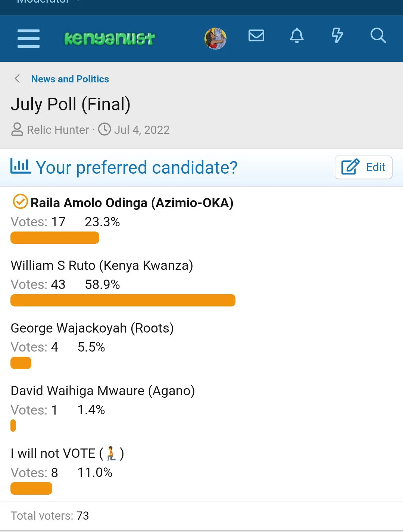Click the Edit poll button

click(x=363, y=167)
